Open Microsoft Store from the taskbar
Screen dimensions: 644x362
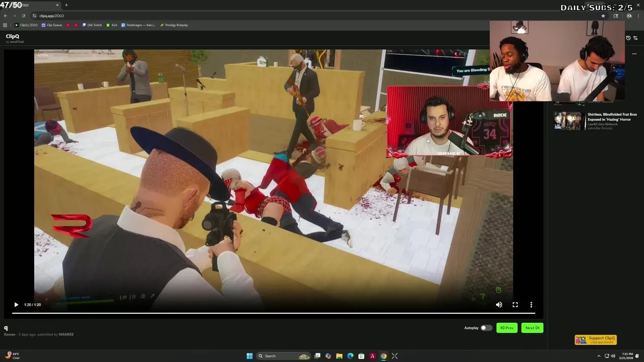click(361, 356)
